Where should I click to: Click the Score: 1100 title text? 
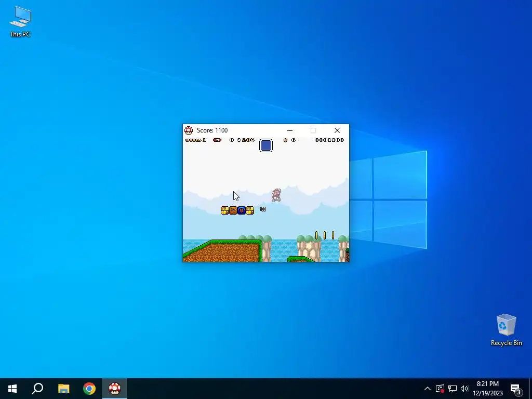point(212,130)
